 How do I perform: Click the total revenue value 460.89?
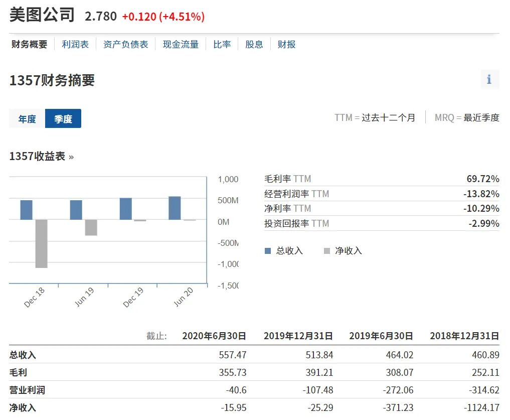485,355
